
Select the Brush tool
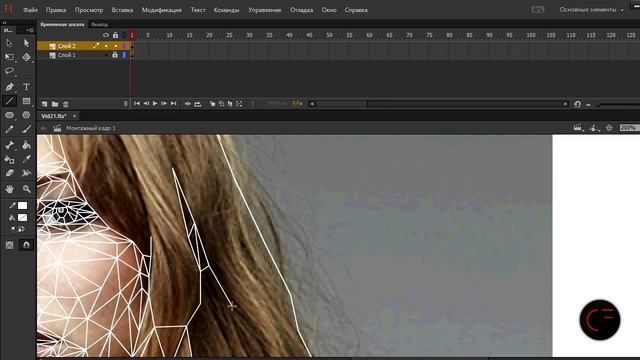click(x=26, y=129)
